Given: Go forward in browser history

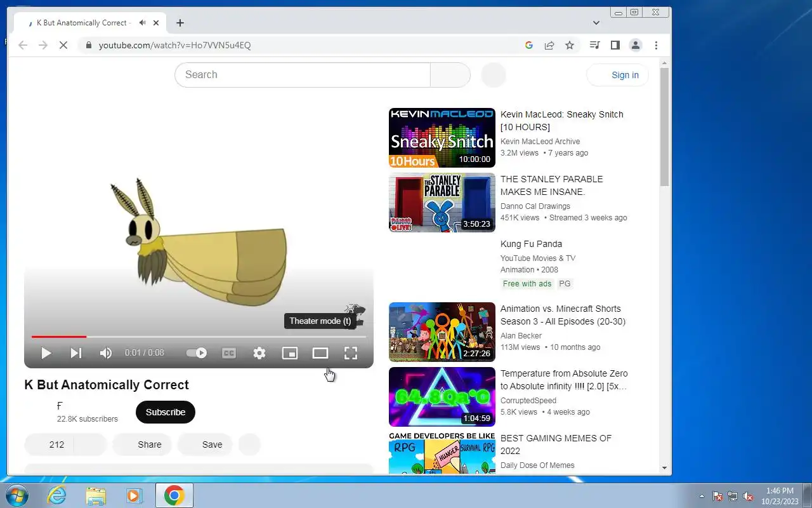Looking at the screenshot, I should 43,45.
